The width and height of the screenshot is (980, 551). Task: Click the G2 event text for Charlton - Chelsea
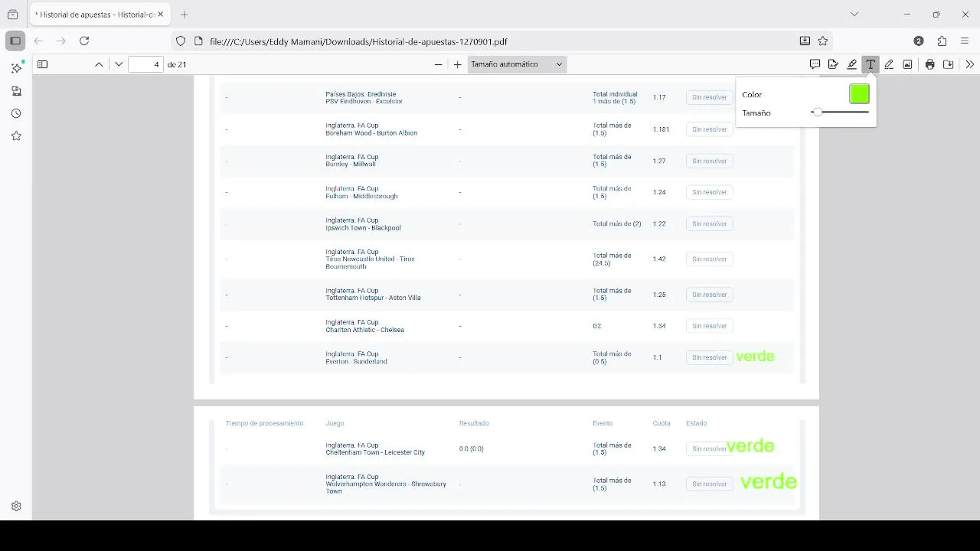pos(597,326)
